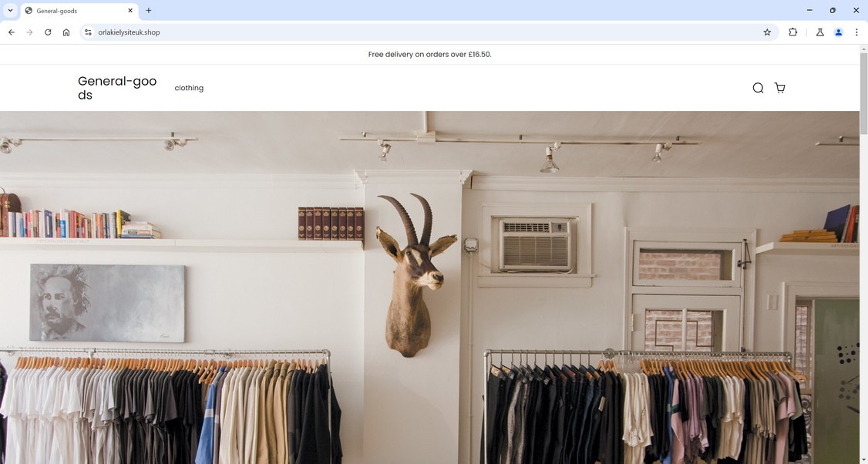The width and height of the screenshot is (868, 464).
Task: Click the page vertical scrollbar thumb
Action: tap(863, 93)
